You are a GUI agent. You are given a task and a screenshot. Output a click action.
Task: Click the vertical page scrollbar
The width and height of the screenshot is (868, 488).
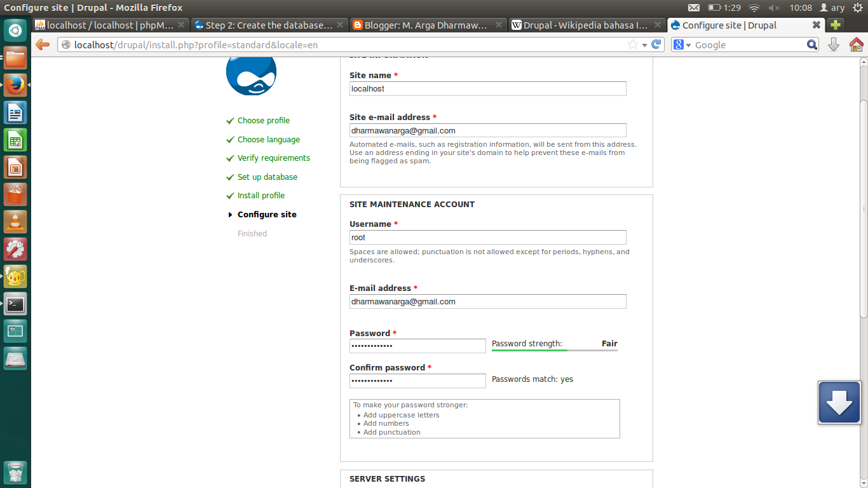(864, 210)
